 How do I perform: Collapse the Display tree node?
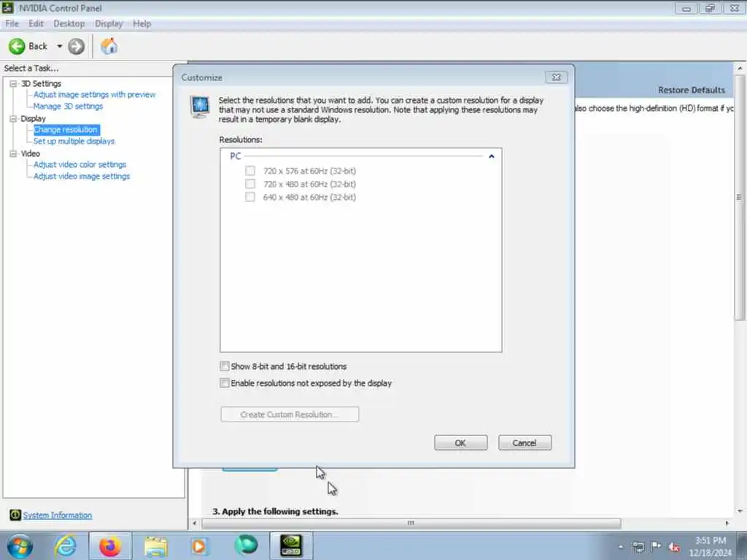point(13,119)
